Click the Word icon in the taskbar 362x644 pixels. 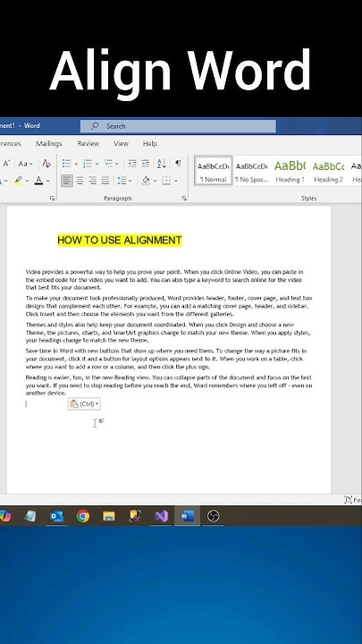click(x=187, y=516)
